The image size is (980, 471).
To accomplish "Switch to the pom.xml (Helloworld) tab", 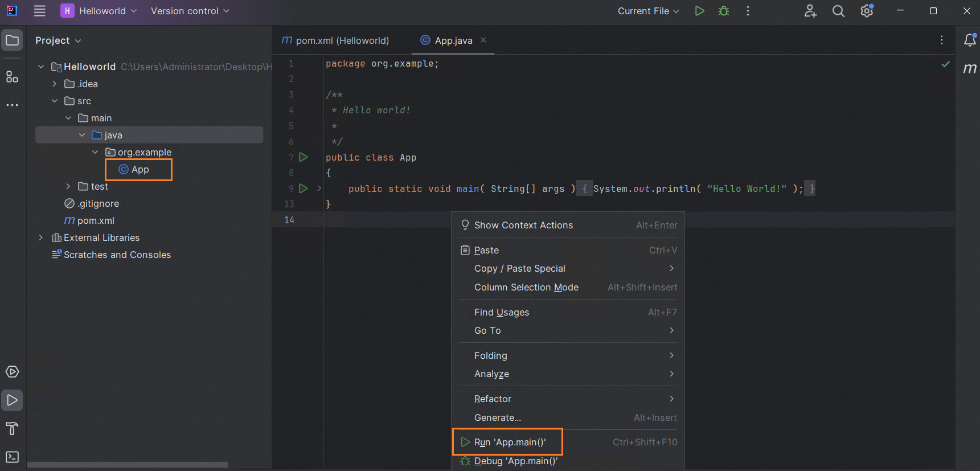I will (336, 40).
